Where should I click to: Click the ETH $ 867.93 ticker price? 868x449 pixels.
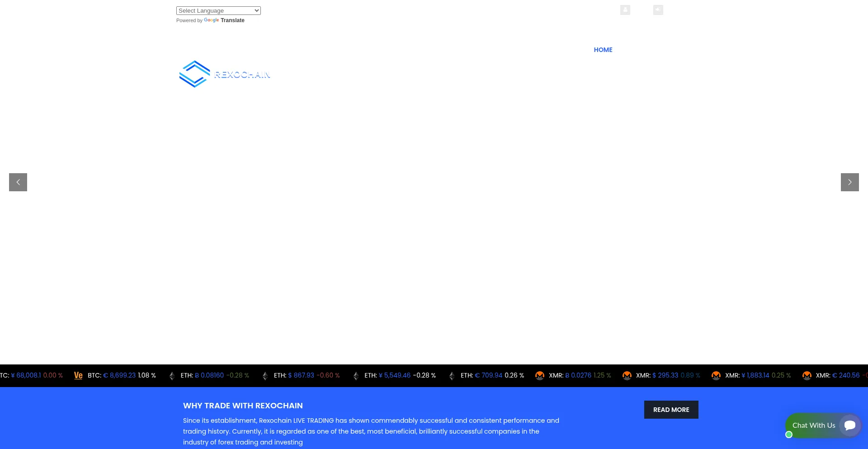coord(301,375)
